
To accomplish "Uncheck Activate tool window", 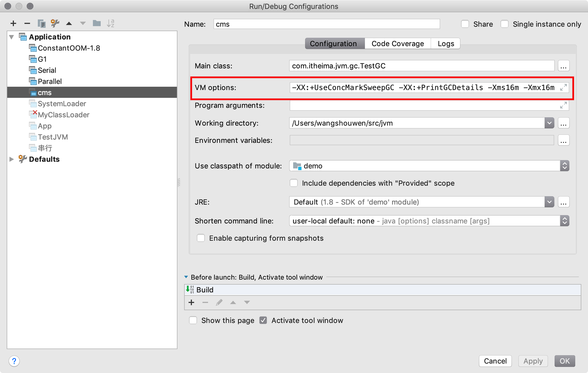I will (x=263, y=320).
